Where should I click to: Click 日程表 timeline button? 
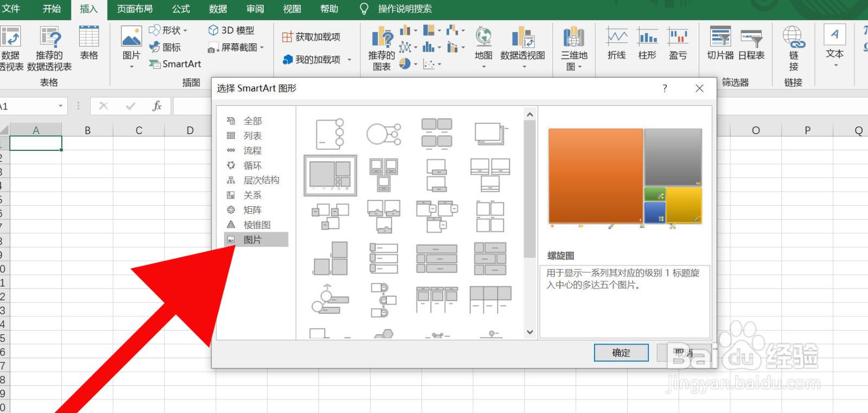(x=751, y=43)
